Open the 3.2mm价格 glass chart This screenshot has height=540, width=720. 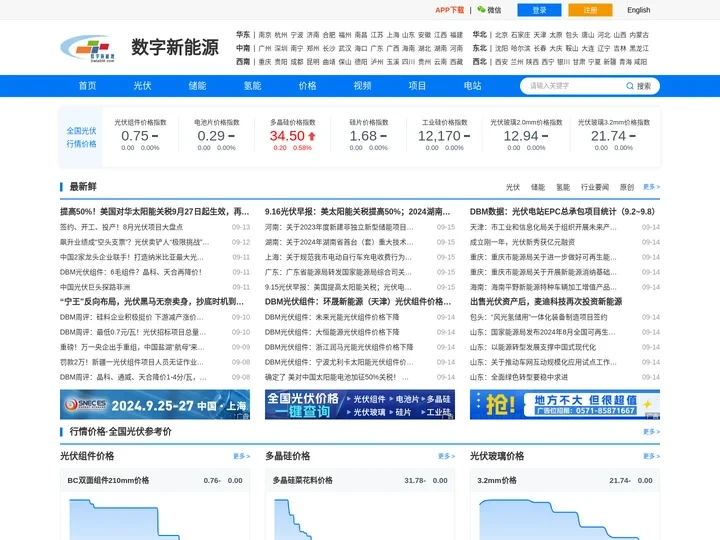(565, 504)
